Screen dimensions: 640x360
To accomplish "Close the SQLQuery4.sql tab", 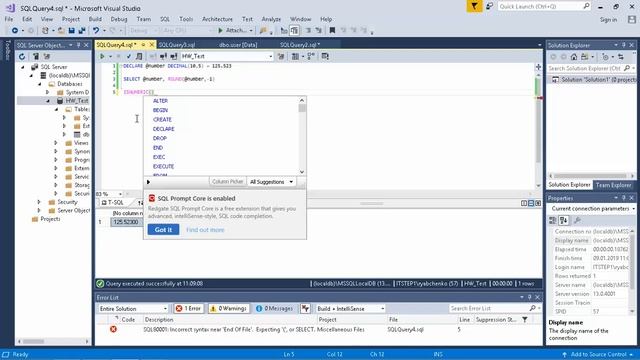I will point(152,44).
